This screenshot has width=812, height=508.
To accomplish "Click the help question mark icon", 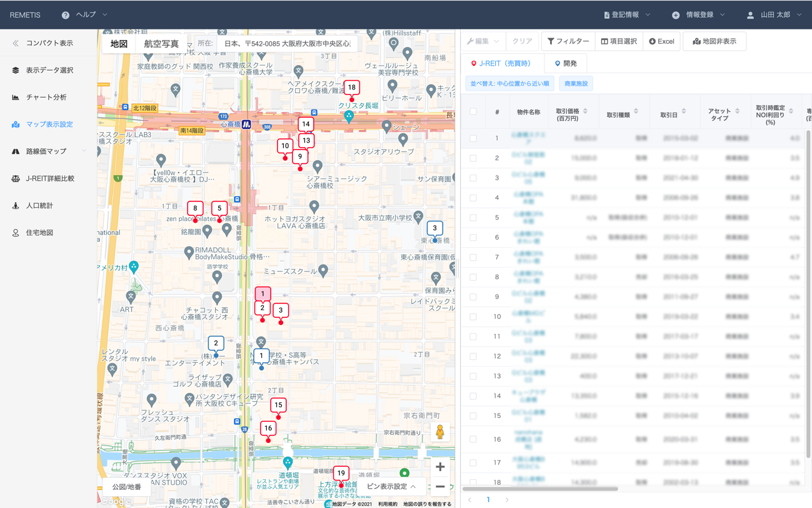I will click(x=65, y=15).
